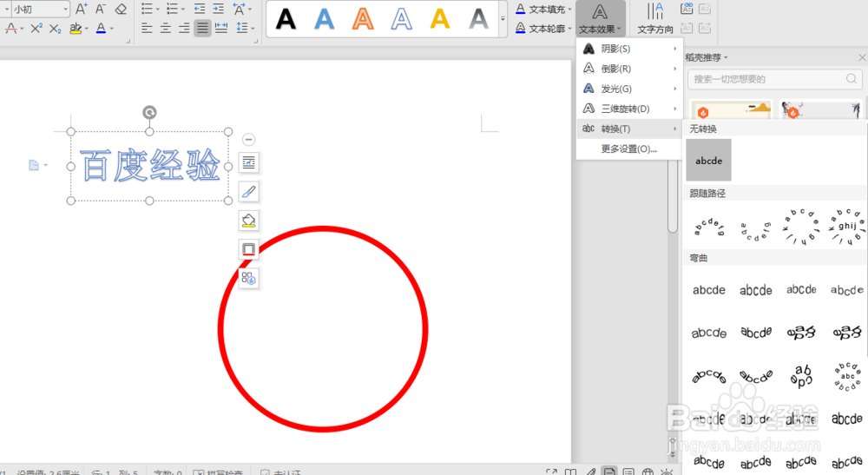Viewport: 868px width, 475px height.
Task: Decrease paragraph indent
Action: [200, 9]
